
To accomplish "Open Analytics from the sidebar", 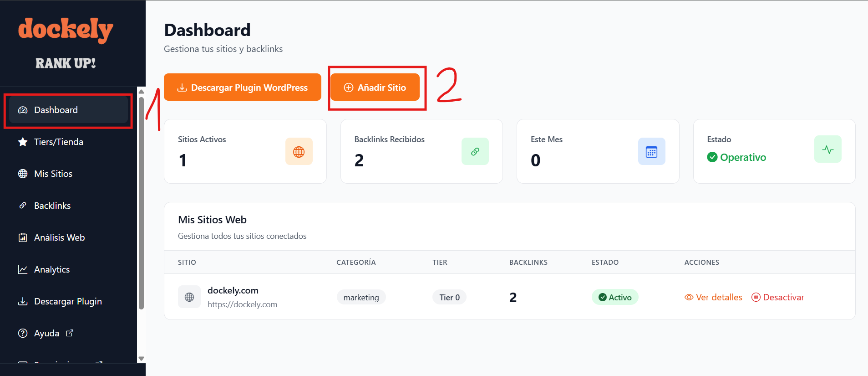I will tap(51, 269).
